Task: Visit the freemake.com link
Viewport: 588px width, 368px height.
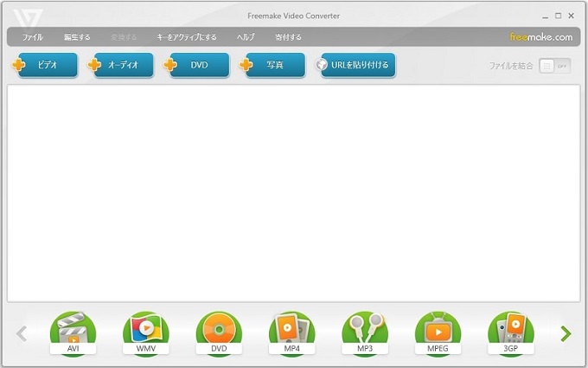Action: pyautogui.click(x=540, y=36)
